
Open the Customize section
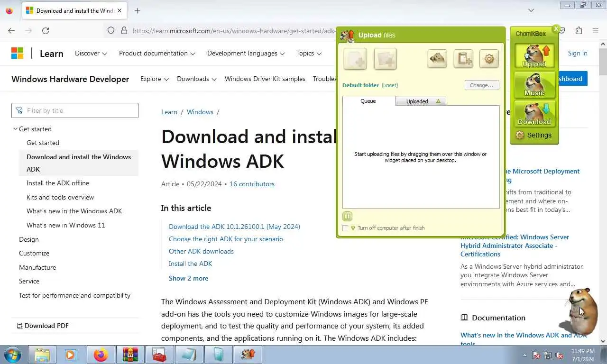[34, 253]
